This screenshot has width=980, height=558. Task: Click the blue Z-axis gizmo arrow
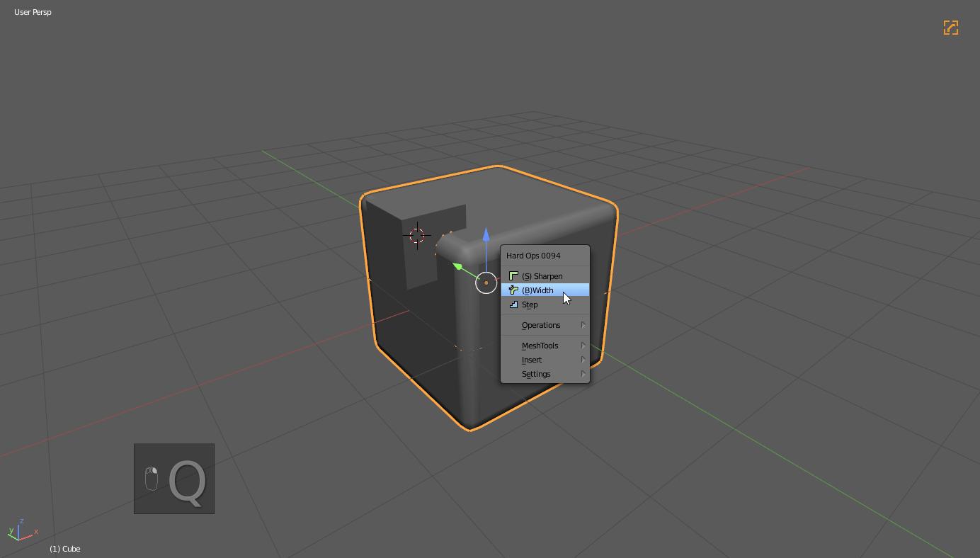(486, 235)
